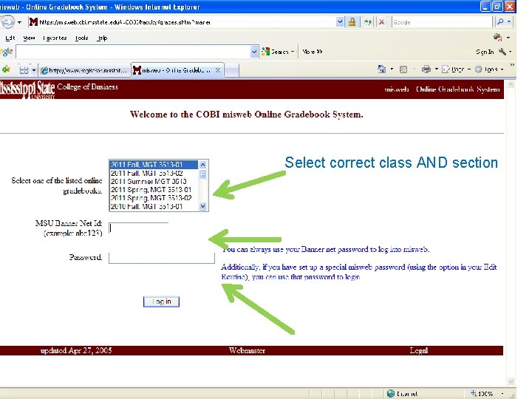Open the Page menu in command bar
Image resolution: width=532 pixels, height=399 pixels.
tap(456, 69)
